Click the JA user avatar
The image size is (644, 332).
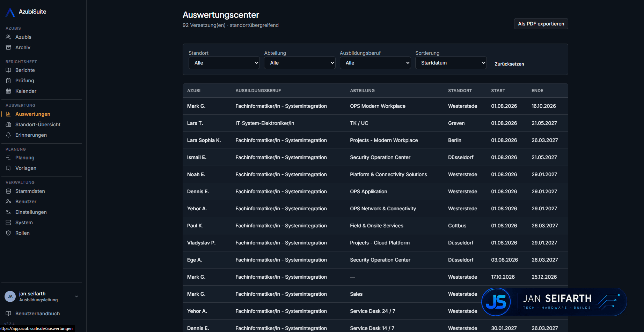pos(10,296)
